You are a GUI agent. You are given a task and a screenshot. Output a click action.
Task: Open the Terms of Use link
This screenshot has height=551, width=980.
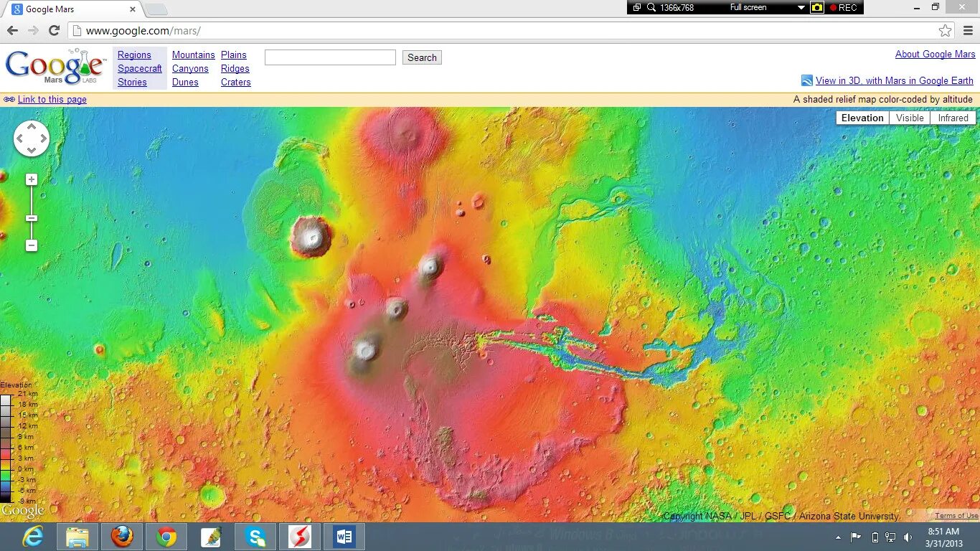click(x=956, y=516)
